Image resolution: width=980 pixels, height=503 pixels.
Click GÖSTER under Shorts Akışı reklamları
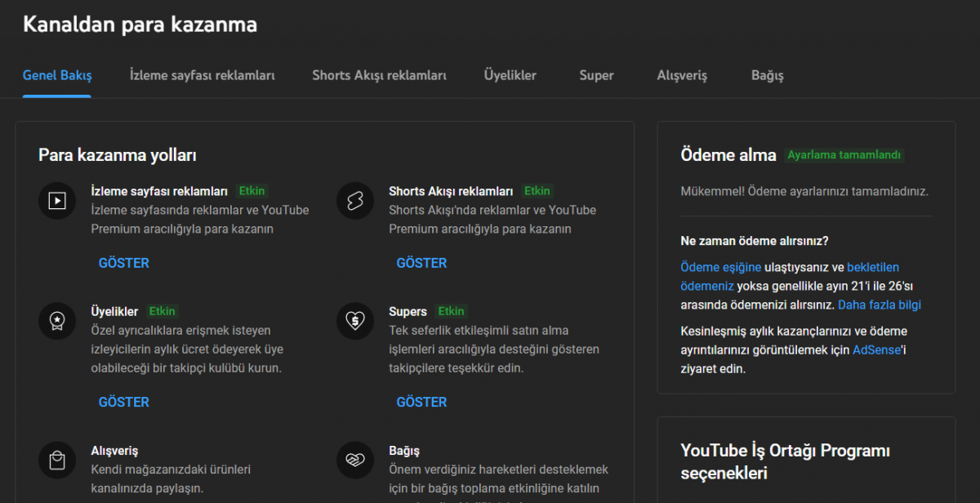tap(421, 263)
